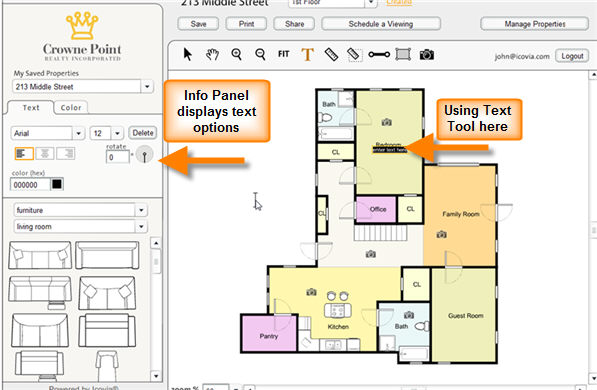Click the Schedule a Viewing button
This screenshot has height=390, width=597.
click(x=381, y=24)
